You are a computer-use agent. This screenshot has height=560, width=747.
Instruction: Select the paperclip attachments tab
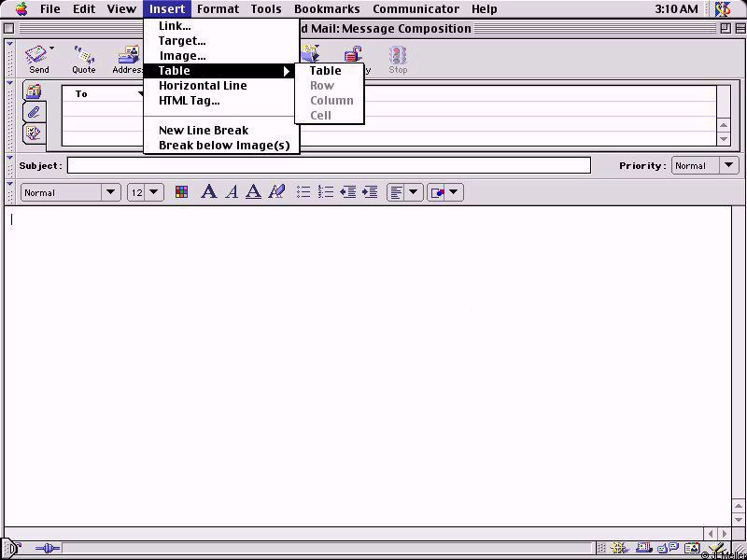click(34, 112)
